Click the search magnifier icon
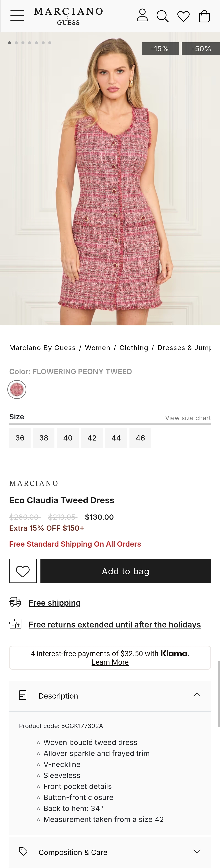 [x=162, y=16]
